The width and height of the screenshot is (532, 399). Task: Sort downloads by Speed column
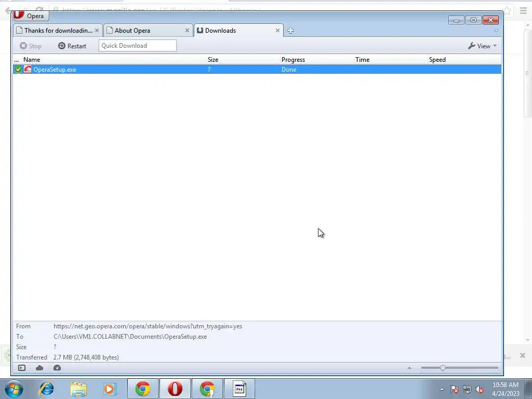pos(464,60)
